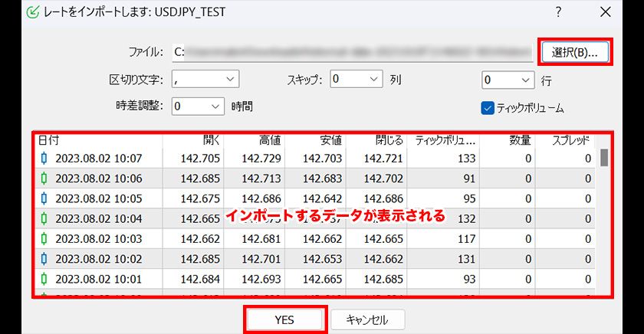Uncheck the ティックボリューム checkbox
Screen dimensions: 644x334
[487, 108]
